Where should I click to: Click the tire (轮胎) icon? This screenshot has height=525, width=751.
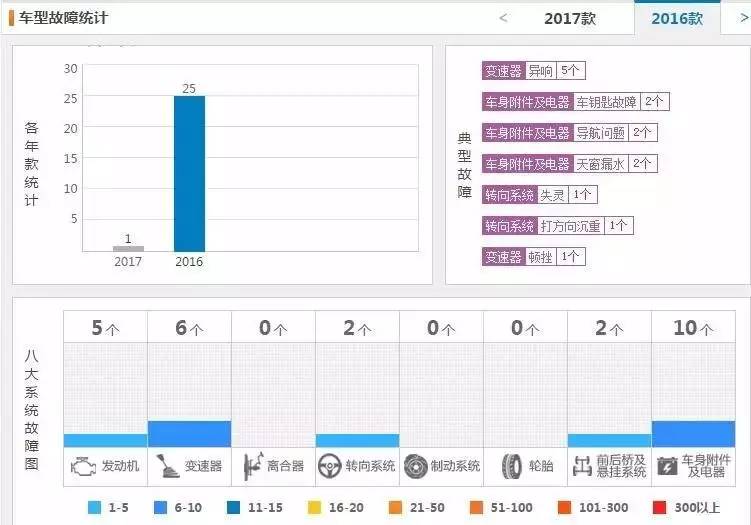(512, 466)
